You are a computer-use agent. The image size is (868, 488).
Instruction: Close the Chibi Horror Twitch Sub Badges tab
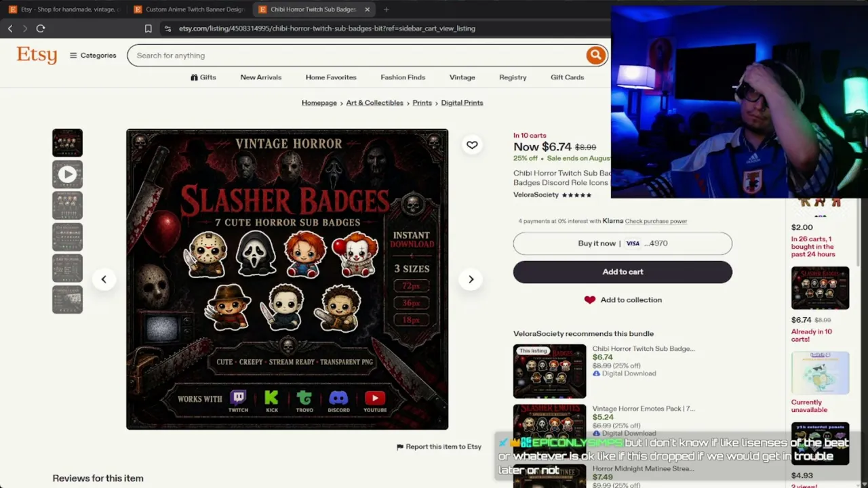pyautogui.click(x=367, y=9)
